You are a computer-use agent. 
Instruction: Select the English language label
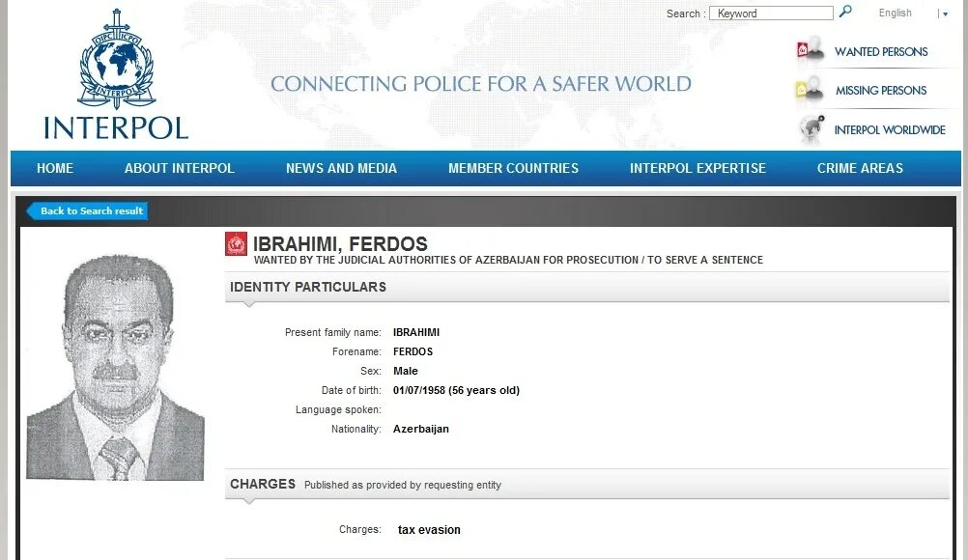tap(896, 13)
